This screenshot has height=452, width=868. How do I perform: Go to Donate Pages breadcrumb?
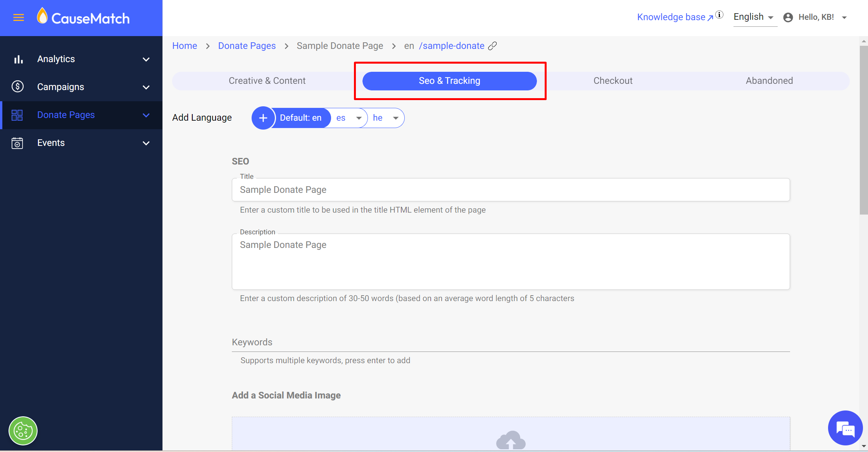[x=247, y=46]
